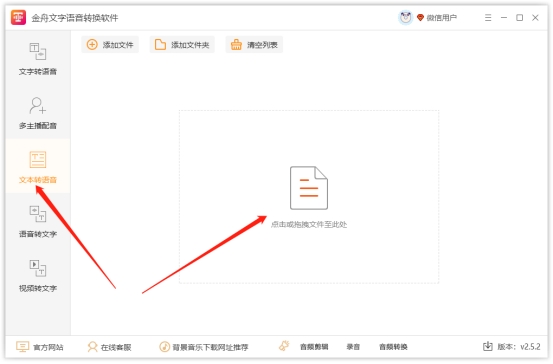Click the VIP diamond icon

point(420,17)
